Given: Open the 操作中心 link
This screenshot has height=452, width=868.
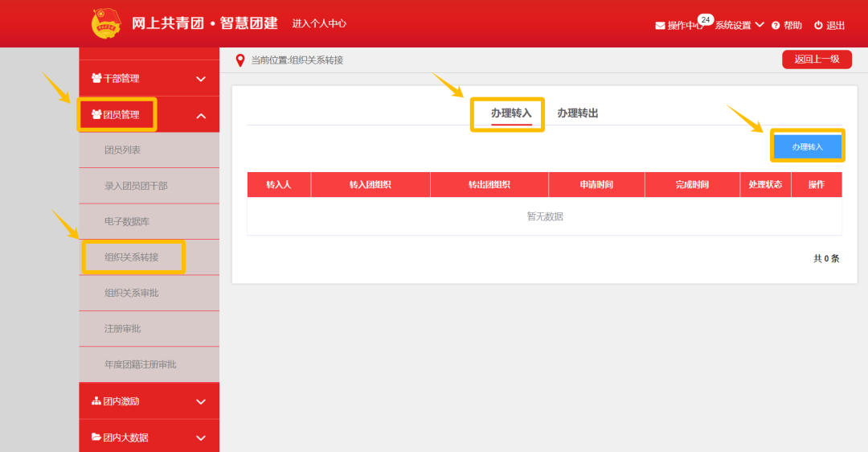Looking at the screenshot, I should click(x=685, y=26).
